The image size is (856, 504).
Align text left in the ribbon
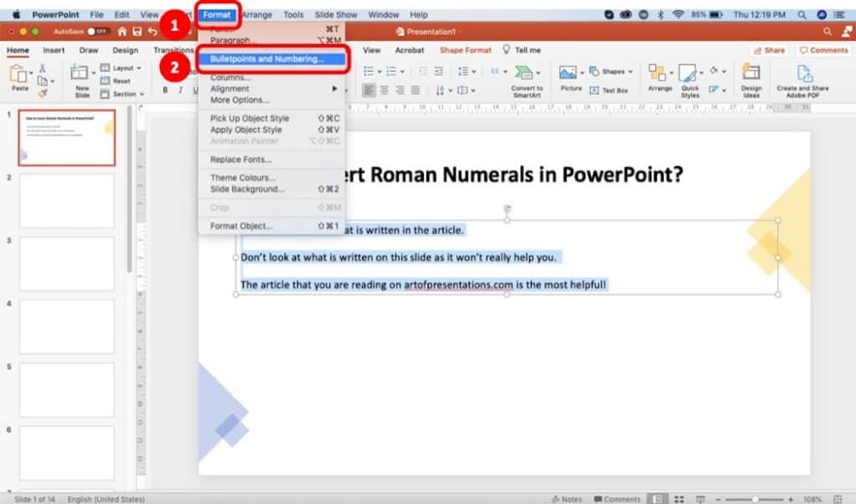point(369,90)
